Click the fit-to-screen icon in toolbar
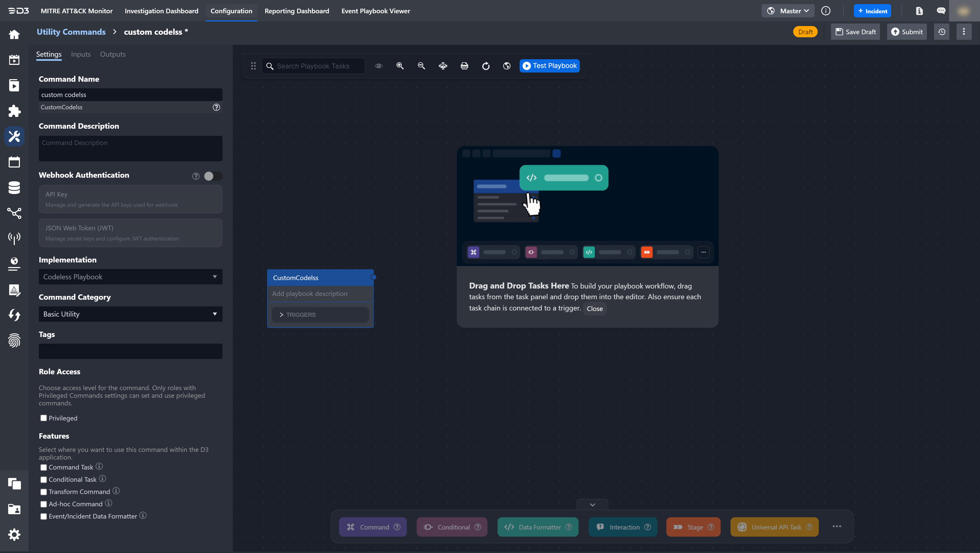 click(443, 66)
